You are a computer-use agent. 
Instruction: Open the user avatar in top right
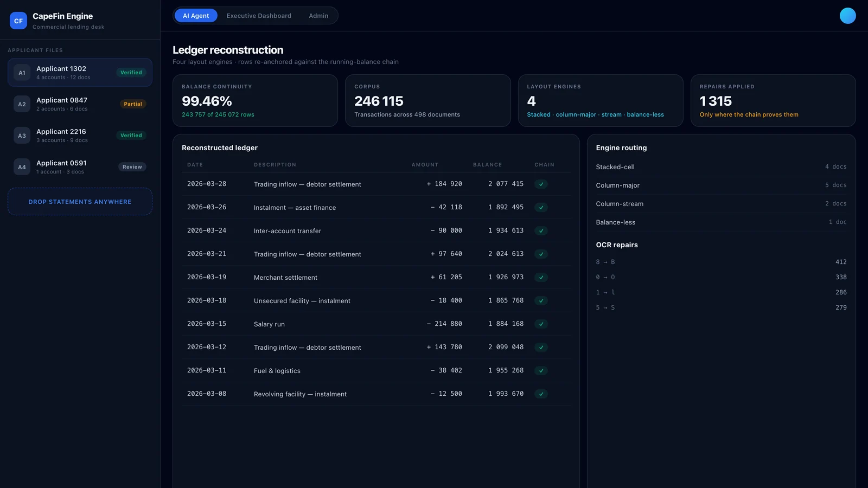(847, 16)
